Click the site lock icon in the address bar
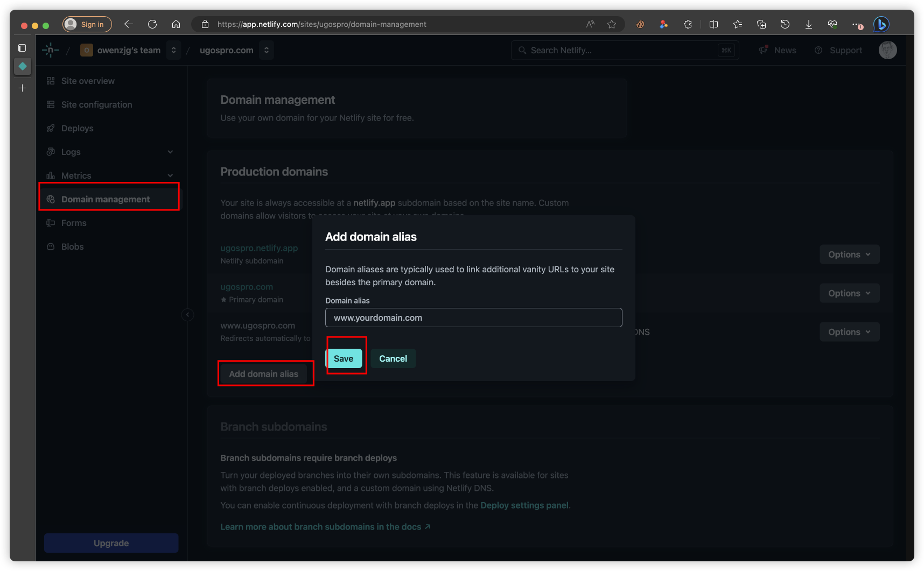The width and height of the screenshot is (924, 571). click(205, 24)
